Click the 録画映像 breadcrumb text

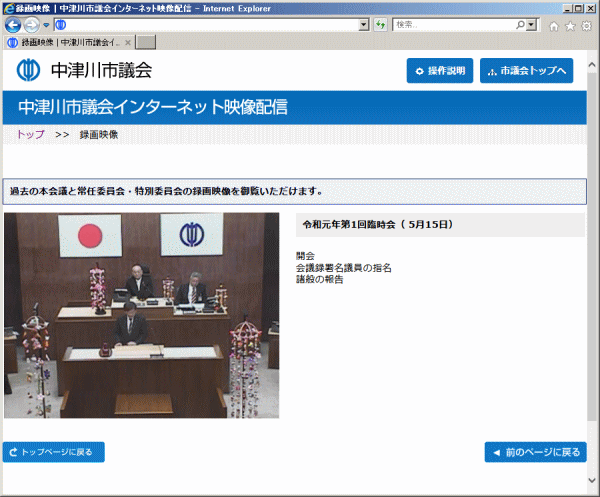[99, 135]
